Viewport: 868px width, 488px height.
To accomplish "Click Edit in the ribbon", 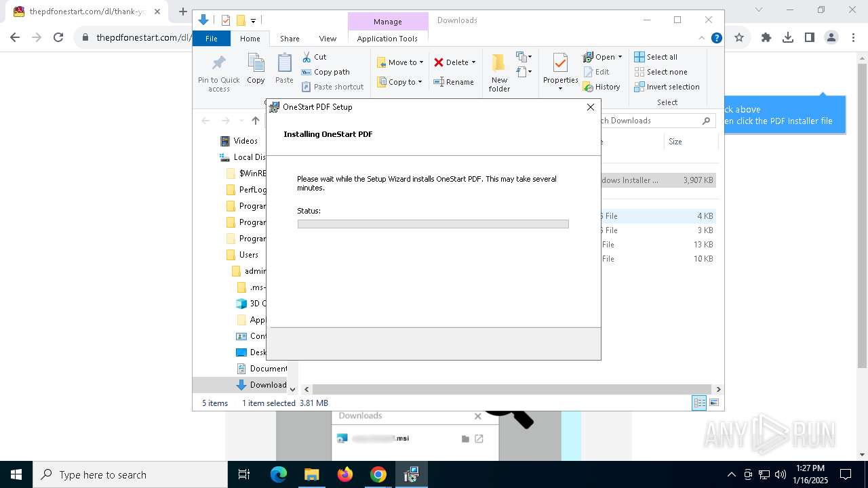I will [x=597, y=72].
